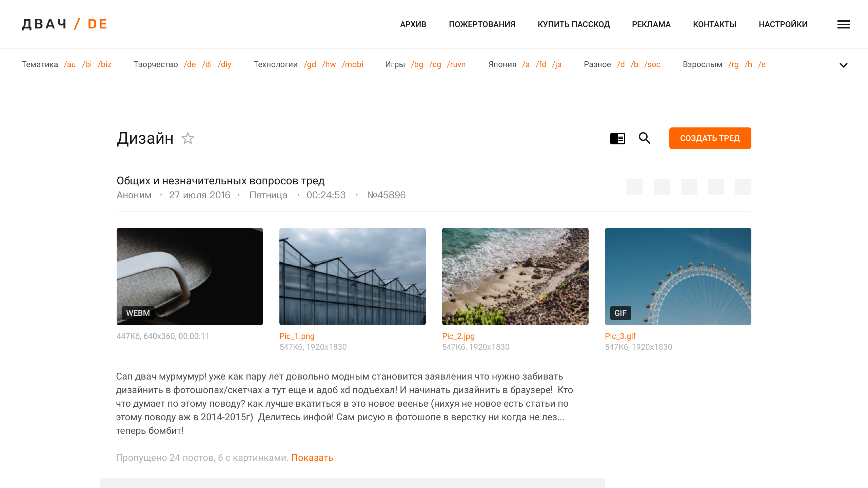Image resolution: width=868 pixels, height=488 pixels.
Task: Expand the board categories chevron
Action: [844, 65]
